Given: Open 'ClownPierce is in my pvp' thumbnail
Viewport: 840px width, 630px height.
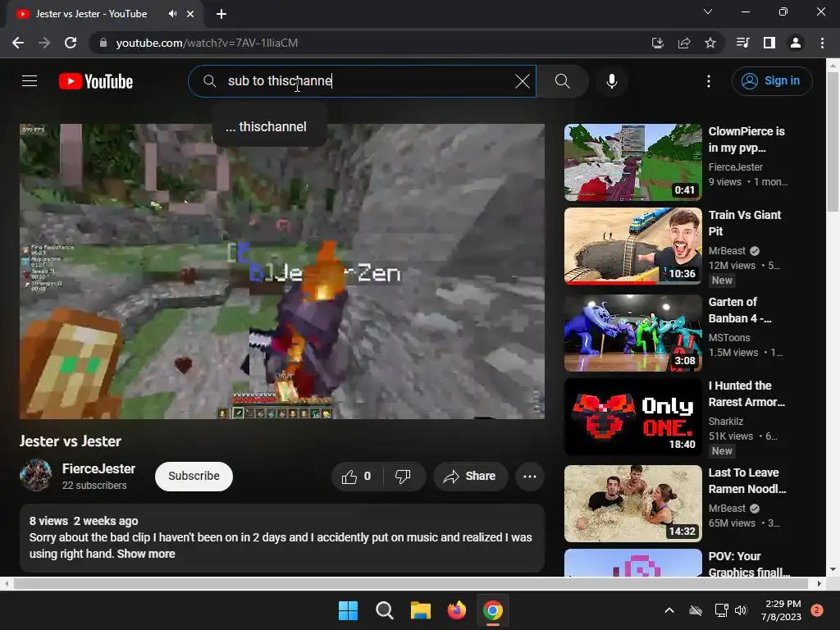Looking at the screenshot, I should coord(633,162).
